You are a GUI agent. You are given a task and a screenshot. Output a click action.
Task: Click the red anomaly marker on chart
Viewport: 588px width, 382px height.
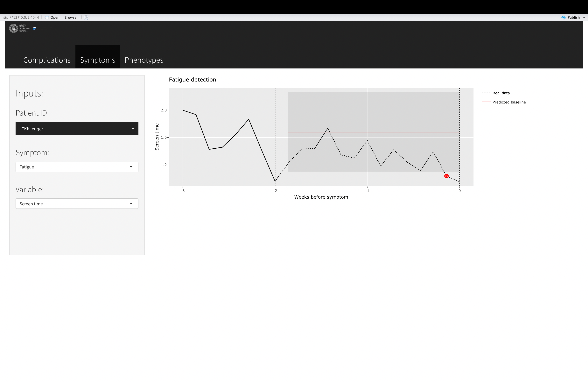click(x=446, y=176)
